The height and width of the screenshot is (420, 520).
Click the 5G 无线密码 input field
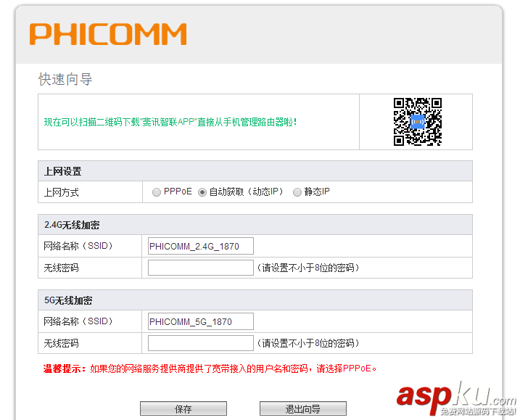(x=201, y=343)
